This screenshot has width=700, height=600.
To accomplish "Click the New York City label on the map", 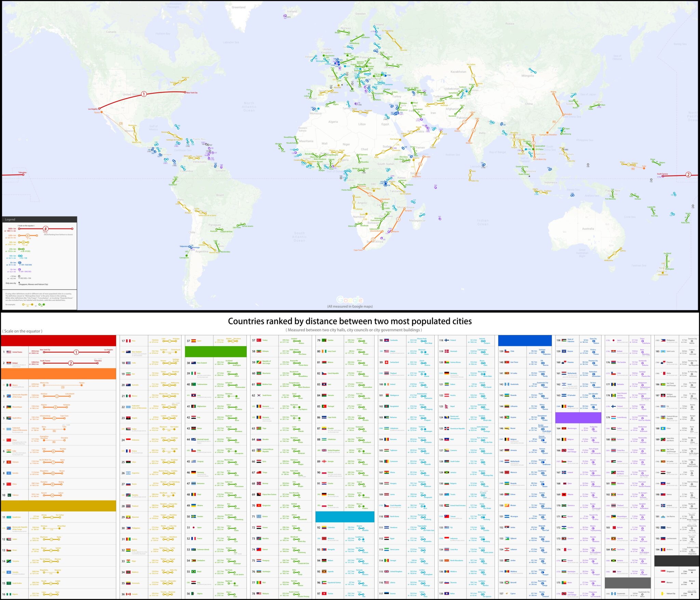I will click(x=192, y=92).
